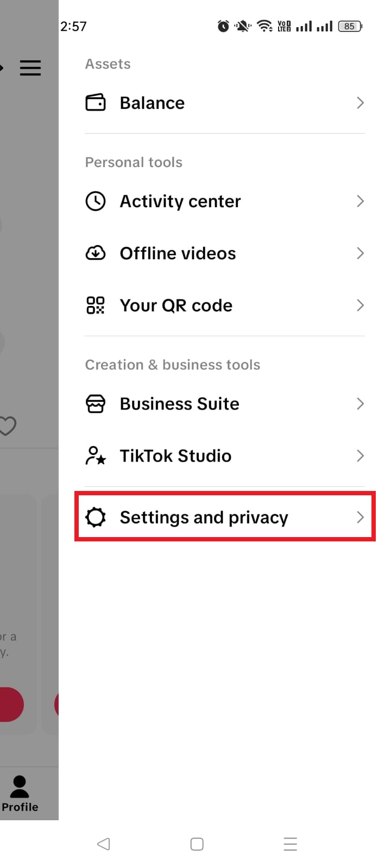
Task: Select the Offline videos download icon
Action: [96, 253]
